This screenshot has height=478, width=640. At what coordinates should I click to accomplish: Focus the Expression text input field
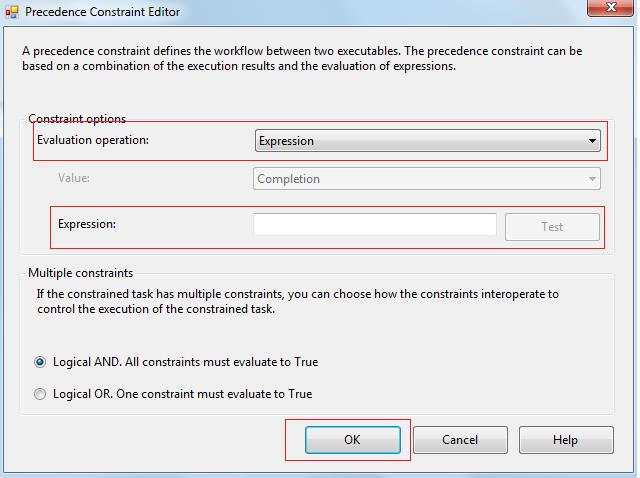pyautogui.click(x=375, y=225)
